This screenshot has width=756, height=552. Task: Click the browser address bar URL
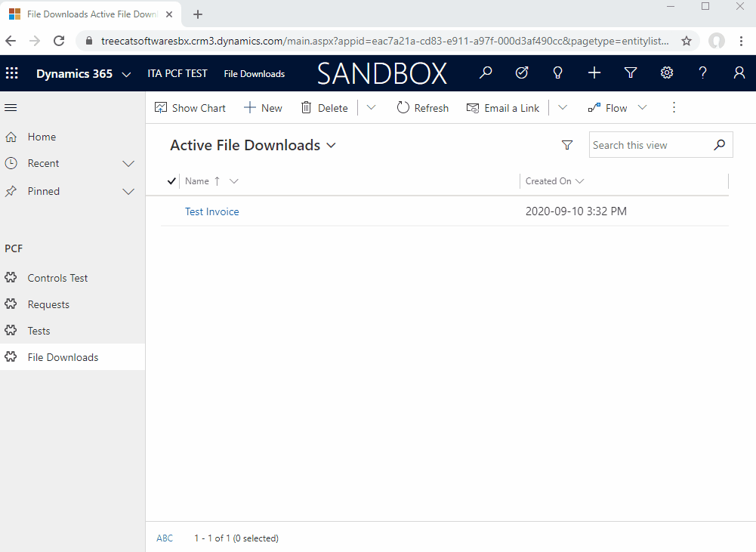pyautogui.click(x=384, y=41)
